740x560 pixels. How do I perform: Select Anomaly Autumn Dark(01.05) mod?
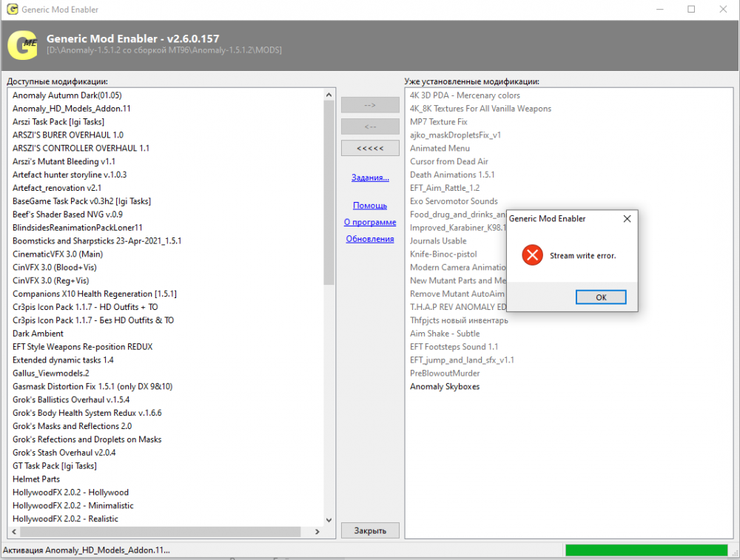pos(67,95)
